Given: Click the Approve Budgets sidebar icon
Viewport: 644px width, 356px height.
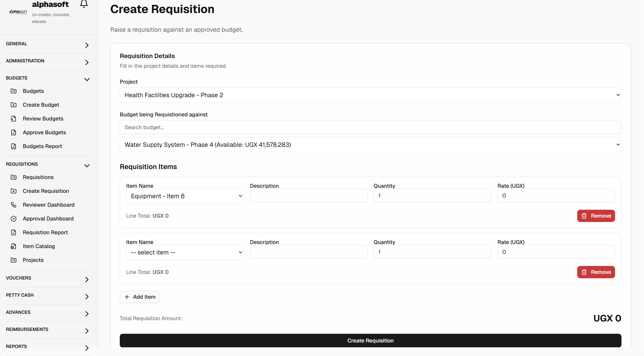Looking at the screenshot, I should (14, 132).
